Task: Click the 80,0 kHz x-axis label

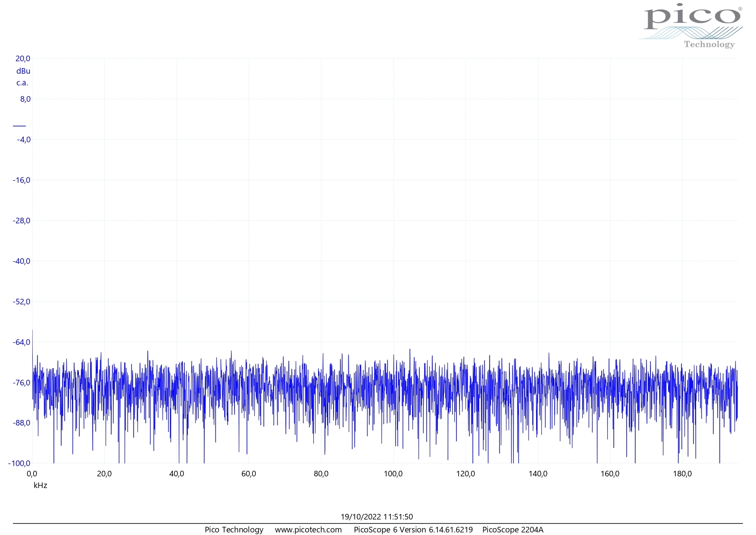Action: click(321, 474)
